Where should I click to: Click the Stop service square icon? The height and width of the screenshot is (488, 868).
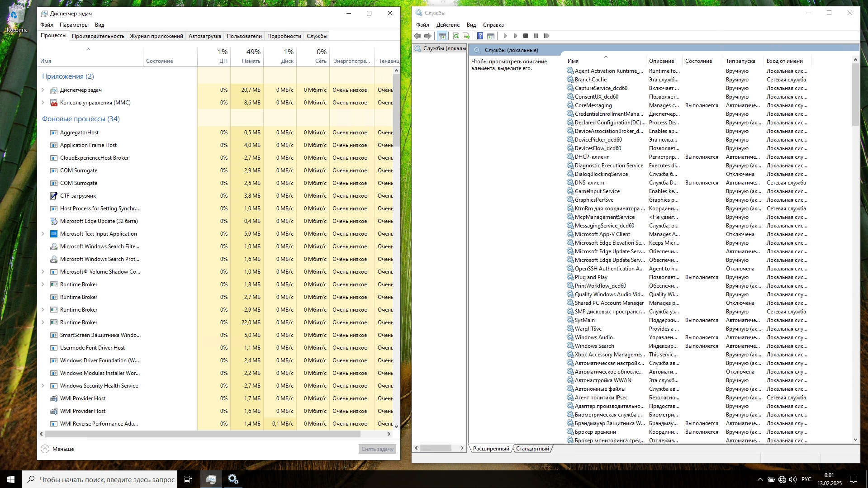point(526,36)
